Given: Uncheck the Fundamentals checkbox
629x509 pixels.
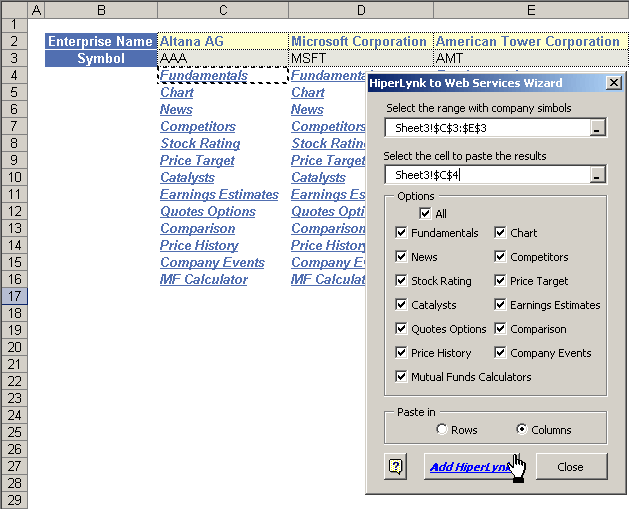Looking at the screenshot, I should pyautogui.click(x=401, y=233).
